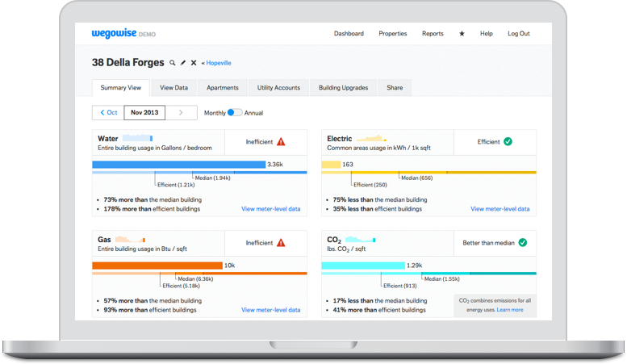Open the Dashboard menu
This screenshot has width=627, height=364.
[x=349, y=34]
